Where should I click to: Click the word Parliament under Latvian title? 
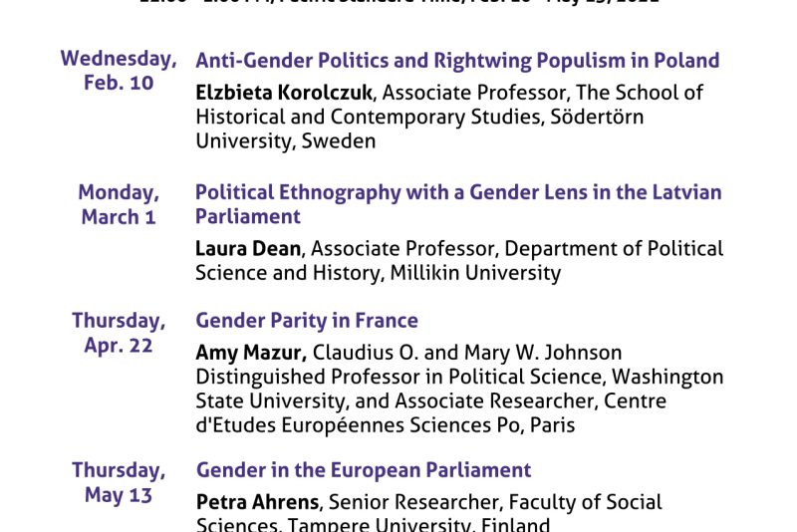(x=248, y=217)
